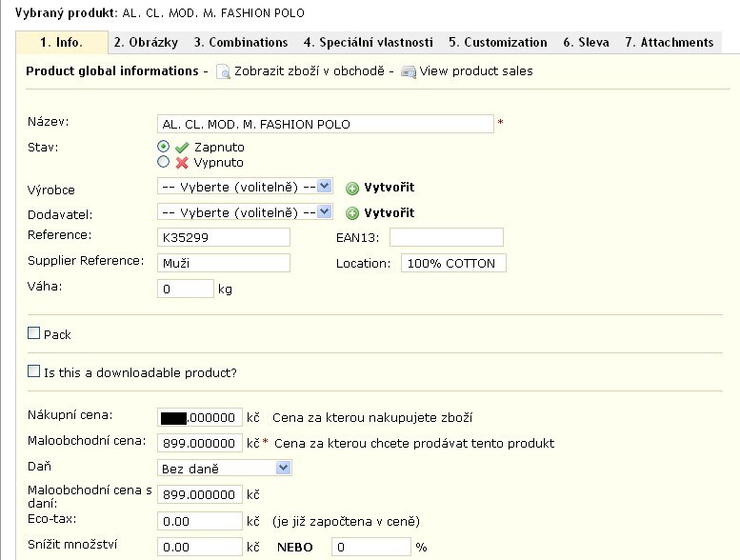Tick the downloadable product checkbox
The height and width of the screenshot is (560, 740).
click(x=34, y=371)
